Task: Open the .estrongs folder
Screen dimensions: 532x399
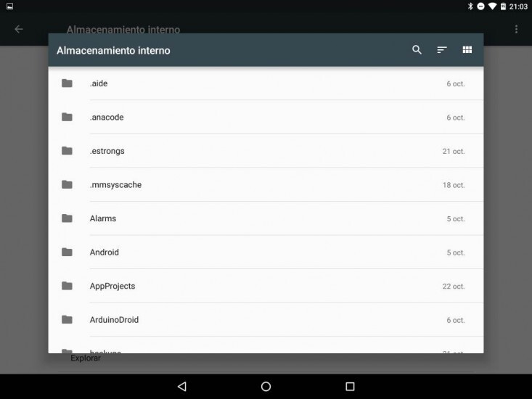Action: [x=266, y=151]
